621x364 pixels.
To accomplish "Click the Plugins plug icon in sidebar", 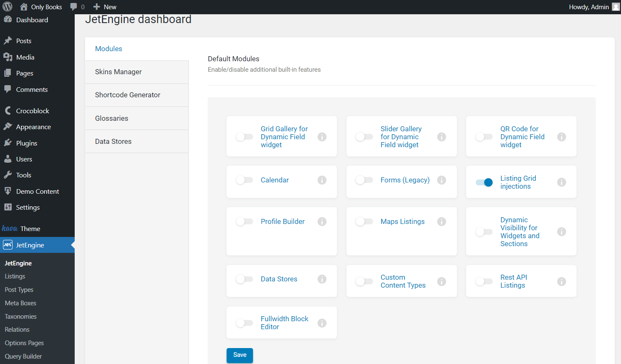I will point(8,143).
